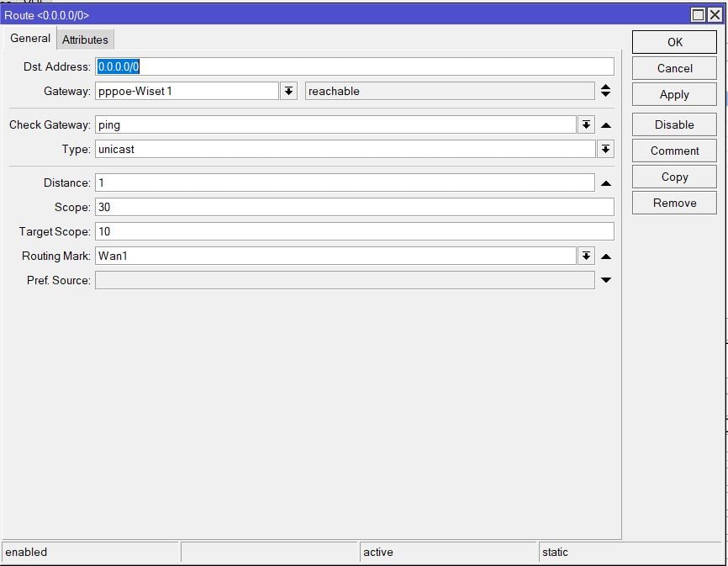Click the Type unicast field
This screenshot has width=728, height=566.
tap(346, 149)
